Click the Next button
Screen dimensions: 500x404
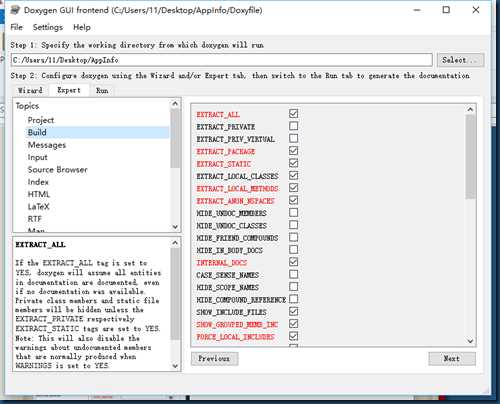[452, 359]
